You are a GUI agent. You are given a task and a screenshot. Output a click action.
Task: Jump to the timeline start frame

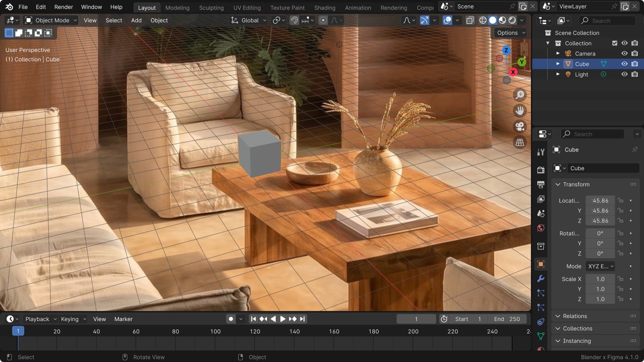pos(253,319)
